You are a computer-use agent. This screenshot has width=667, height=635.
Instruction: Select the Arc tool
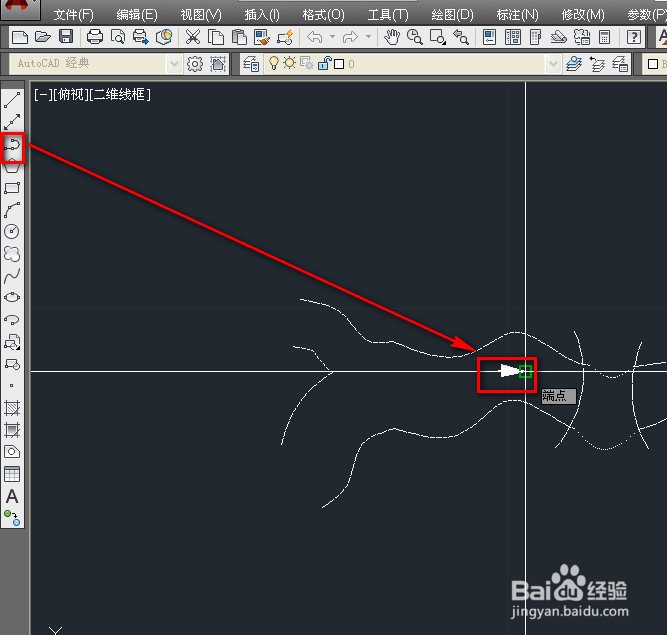pos(12,210)
